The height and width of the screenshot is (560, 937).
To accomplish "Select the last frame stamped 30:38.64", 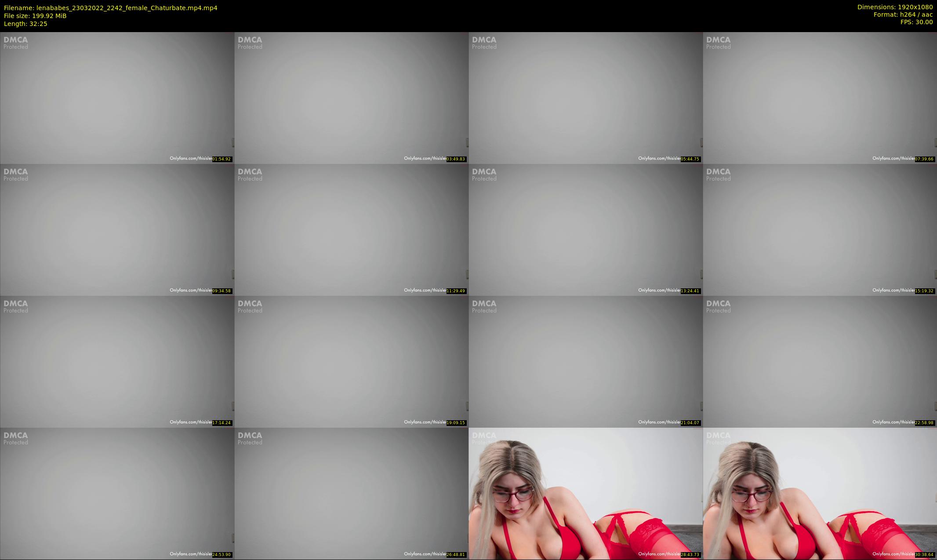I will click(820, 493).
